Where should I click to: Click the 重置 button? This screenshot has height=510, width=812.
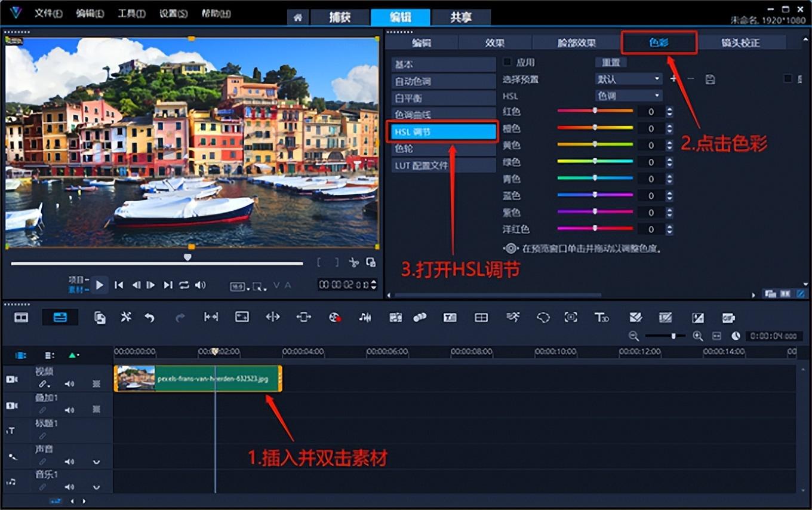(611, 62)
